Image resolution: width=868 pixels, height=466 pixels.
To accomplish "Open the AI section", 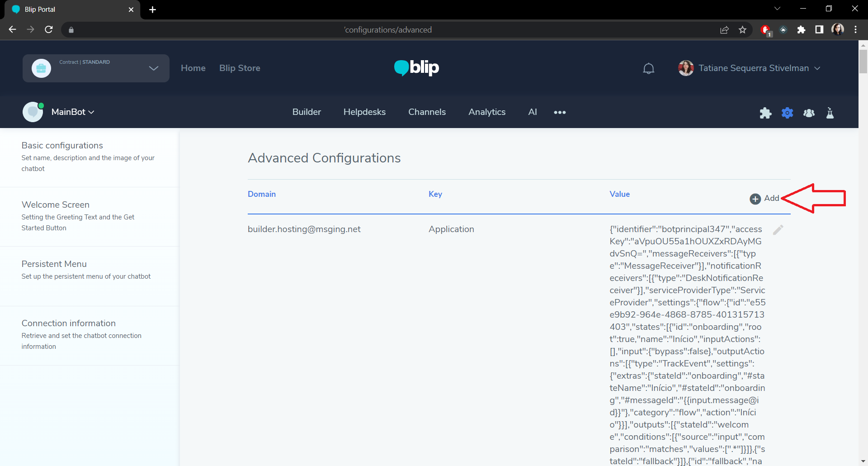I will click(533, 112).
